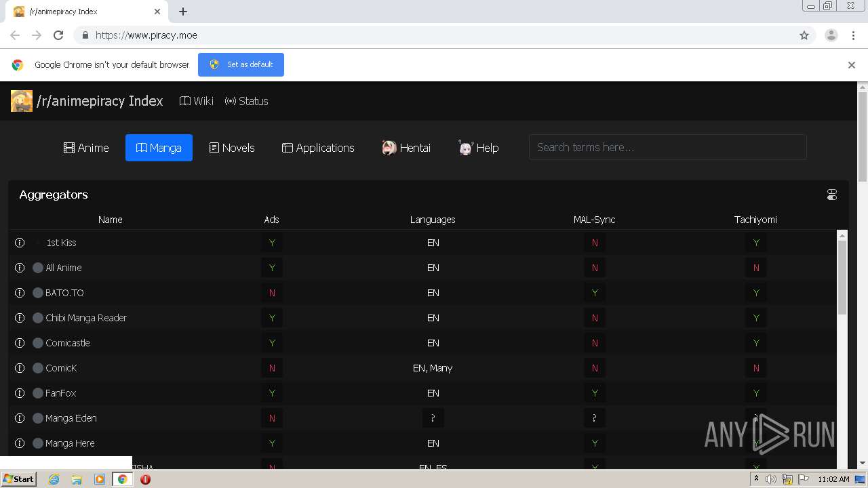Open Chrome profile avatar menu
Screen dimensions: 868x488
(831, 35)
